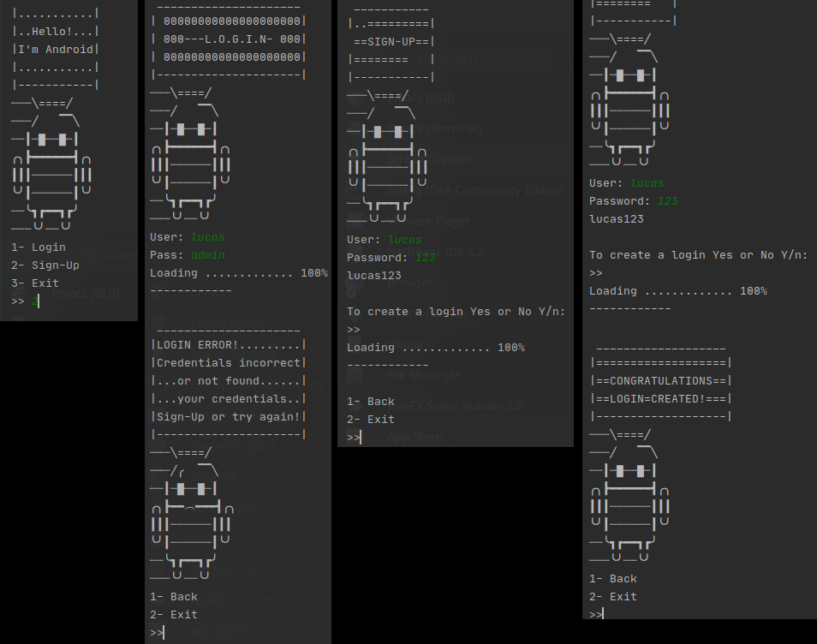Click the '==CONGRATULATIONS==' banner line
The image size is (817, 644).
point(661,381)
